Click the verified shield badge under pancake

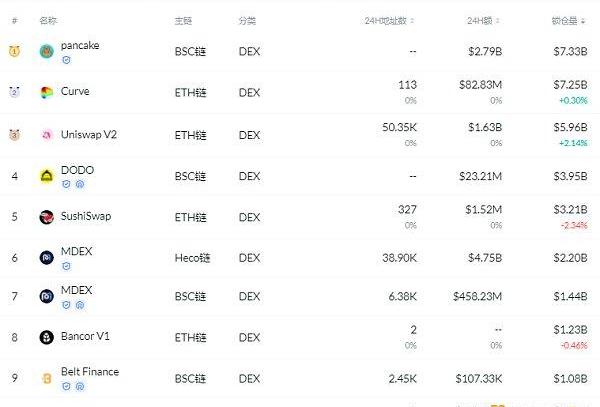point(66,60)
